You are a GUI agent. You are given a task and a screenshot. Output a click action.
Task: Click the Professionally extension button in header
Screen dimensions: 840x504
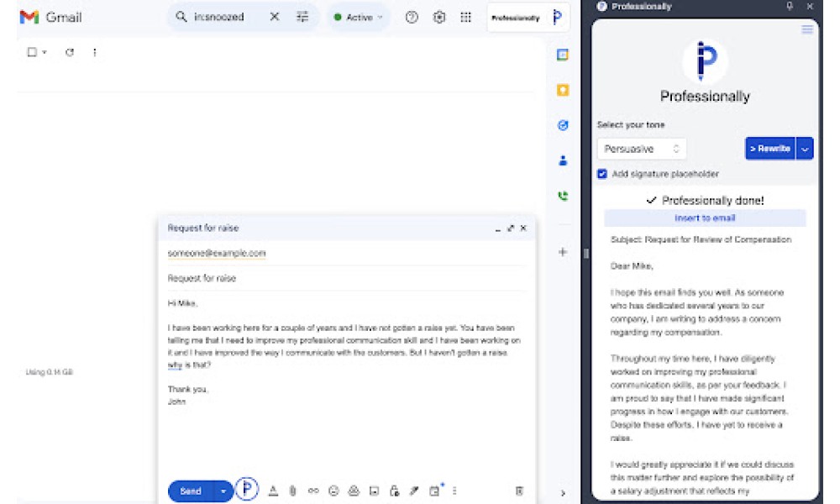coord(528,18)
